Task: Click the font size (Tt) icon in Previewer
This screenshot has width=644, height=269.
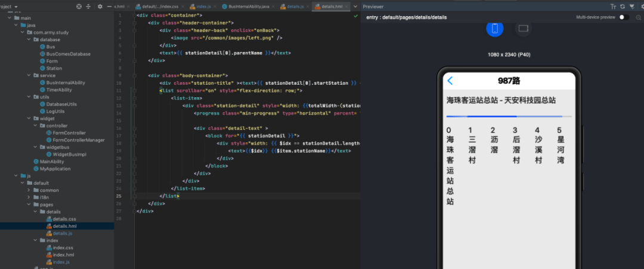Action: pos(613,7)
